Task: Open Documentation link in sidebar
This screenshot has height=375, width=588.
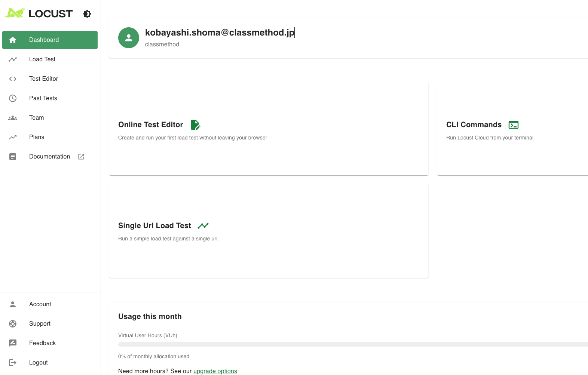Action: point(50,157)
